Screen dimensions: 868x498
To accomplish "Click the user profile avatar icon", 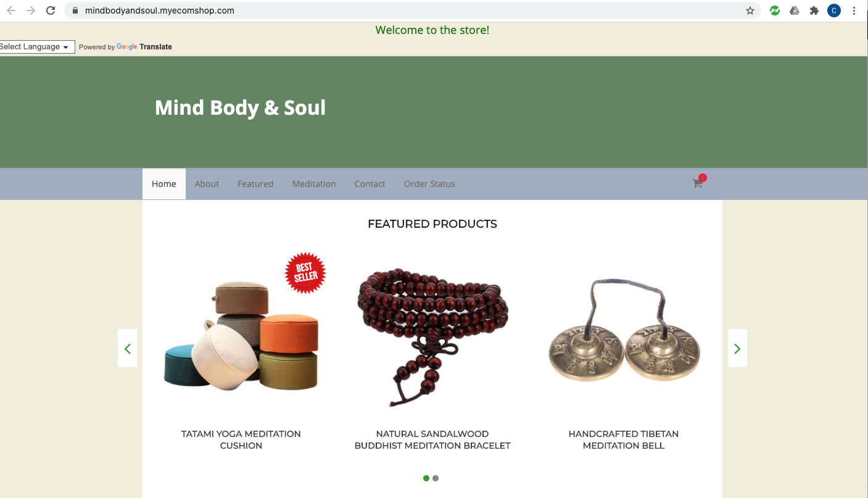I will click(x=834, y=10).
